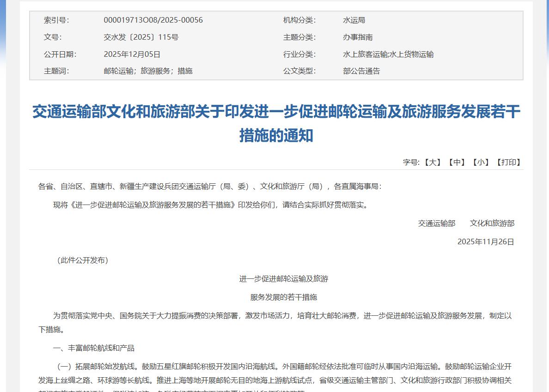Click the document type 部公告通告
The width and height of the screenshot is (549, 392).
(x=361, y=71)
